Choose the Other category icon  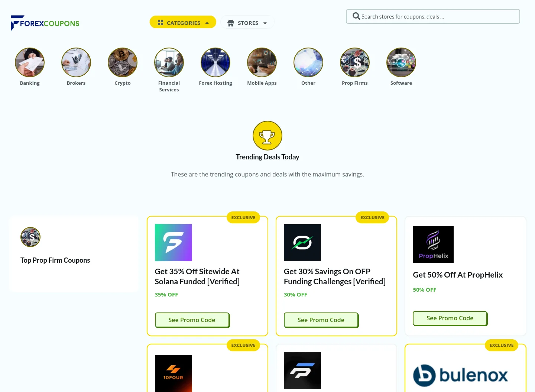(308, 62)
